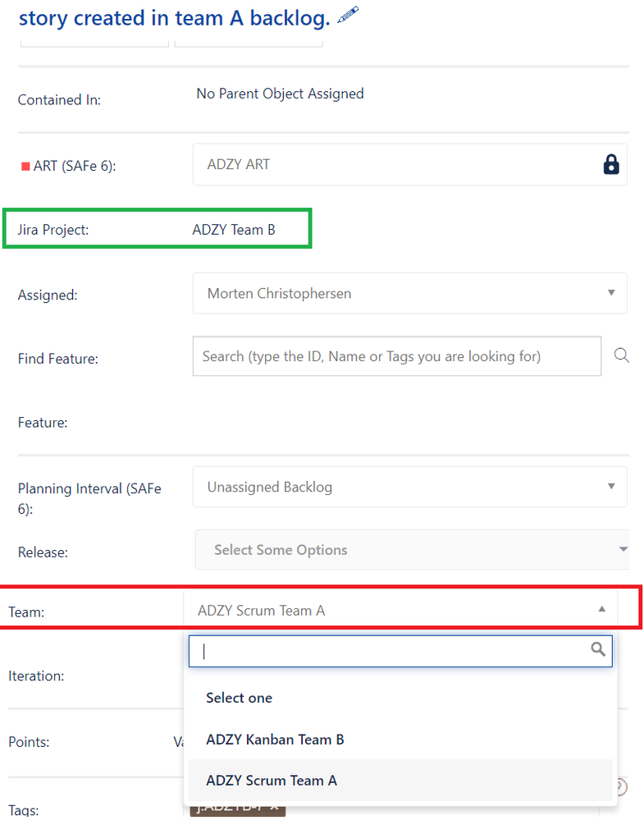
Task: Click the 'Jira Project:' label
Action: pos(53,230)
